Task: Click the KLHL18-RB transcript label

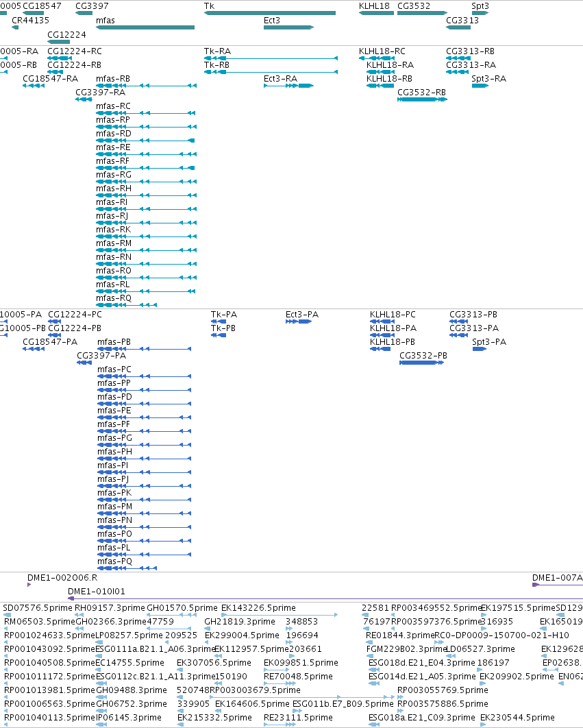Action: point(389,79)
